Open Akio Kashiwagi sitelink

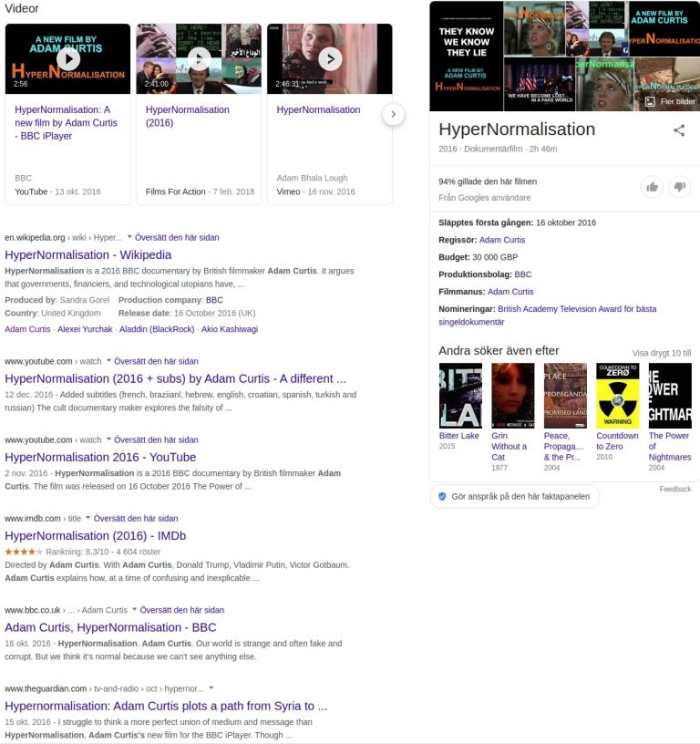(x=230, y=329)
